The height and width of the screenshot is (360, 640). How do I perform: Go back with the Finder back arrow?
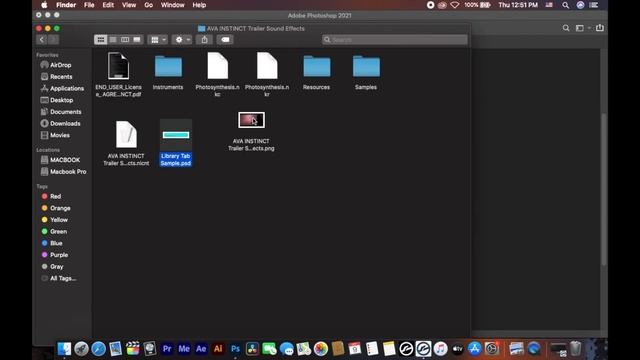42,40
